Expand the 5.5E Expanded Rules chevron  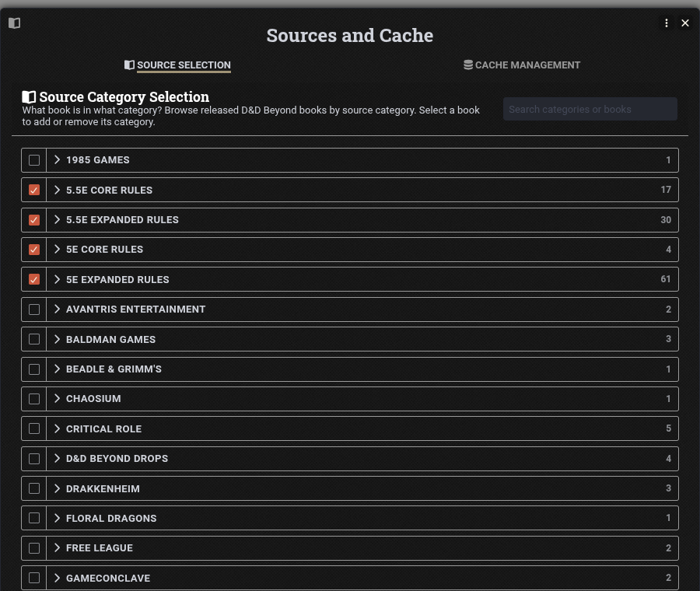point(57,219)
